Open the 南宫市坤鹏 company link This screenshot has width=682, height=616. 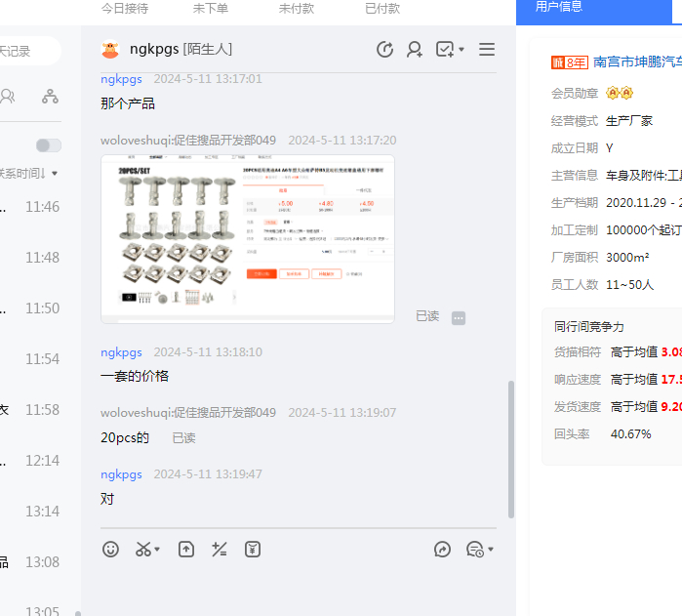point(637,62)
